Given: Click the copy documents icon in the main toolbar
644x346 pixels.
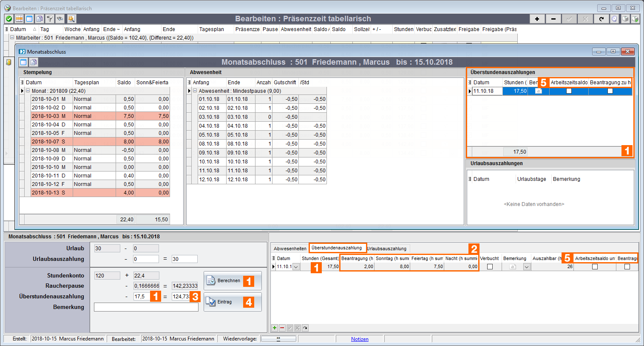Looking at the screenshot, I should [40, 19].
